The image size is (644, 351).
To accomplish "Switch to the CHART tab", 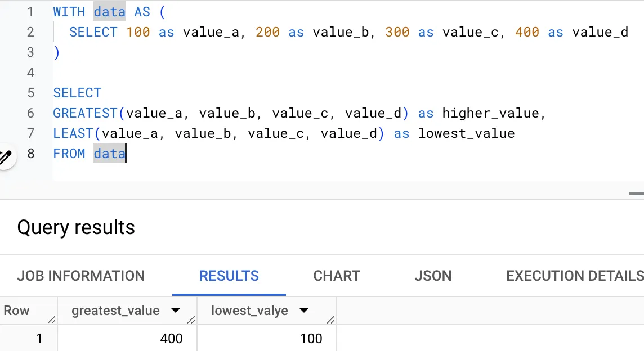I will coord(336,276).
